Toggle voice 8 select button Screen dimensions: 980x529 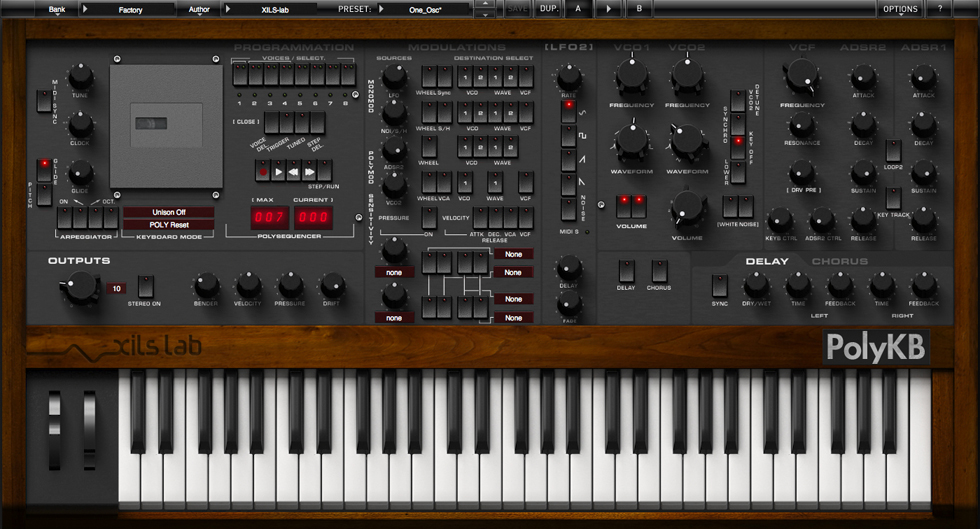click(x=348, y=75)
